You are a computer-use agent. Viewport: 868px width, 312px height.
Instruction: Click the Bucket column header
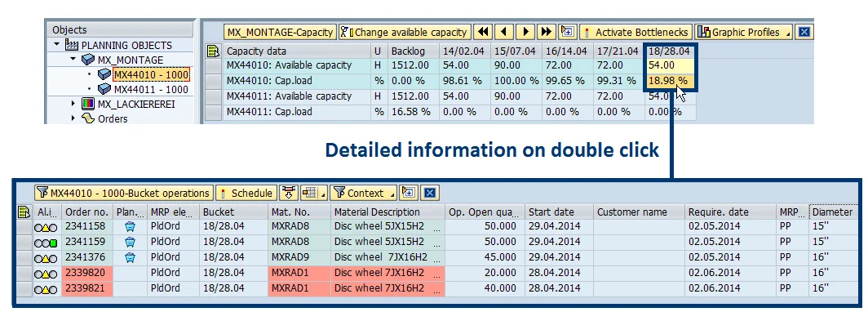tap(232, 212)
